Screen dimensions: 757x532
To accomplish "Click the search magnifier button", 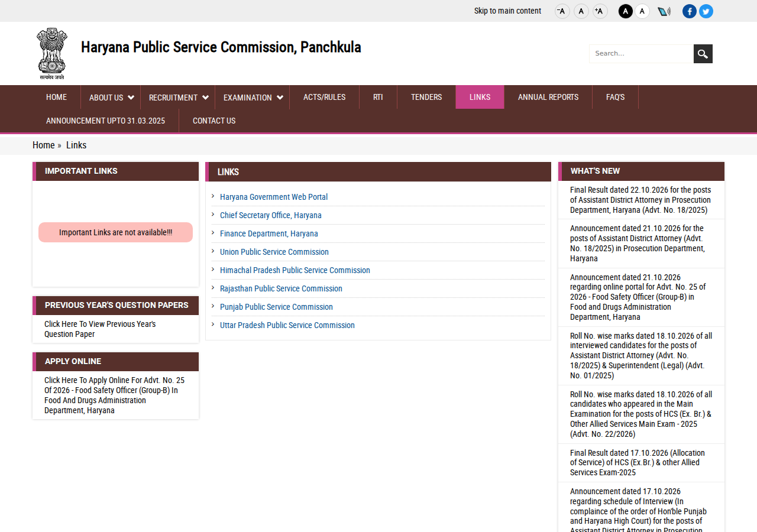I will 703,54.
